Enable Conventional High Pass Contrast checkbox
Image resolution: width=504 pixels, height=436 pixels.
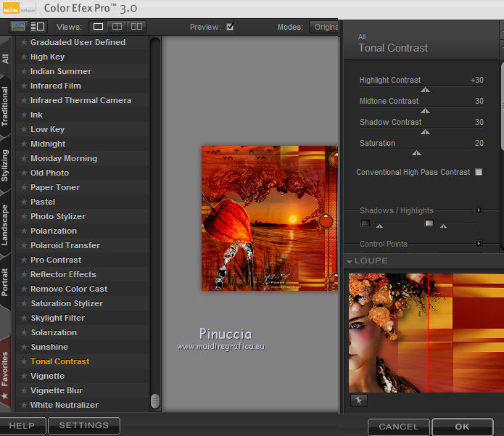pos(478,172)
